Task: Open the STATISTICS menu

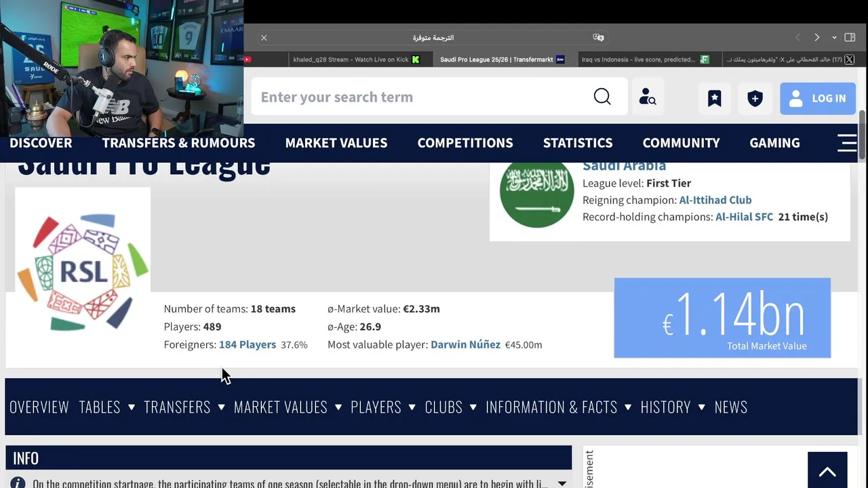Action: coord(578,143)
